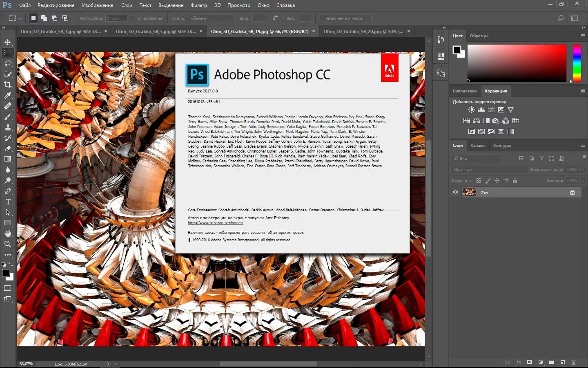588x368 pixels.
Task: Open the Фильтр menu
Action: coord(198,5)
